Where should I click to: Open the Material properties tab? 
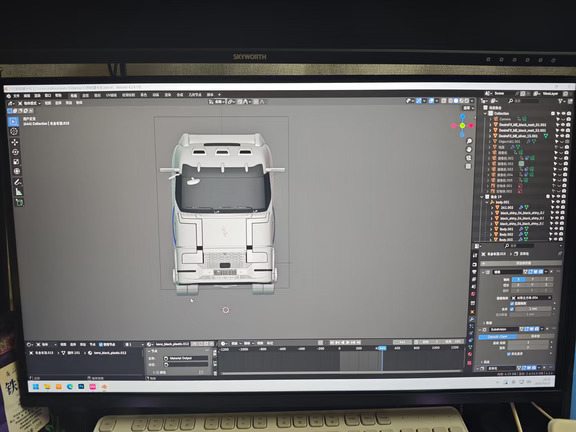[471, 354]
